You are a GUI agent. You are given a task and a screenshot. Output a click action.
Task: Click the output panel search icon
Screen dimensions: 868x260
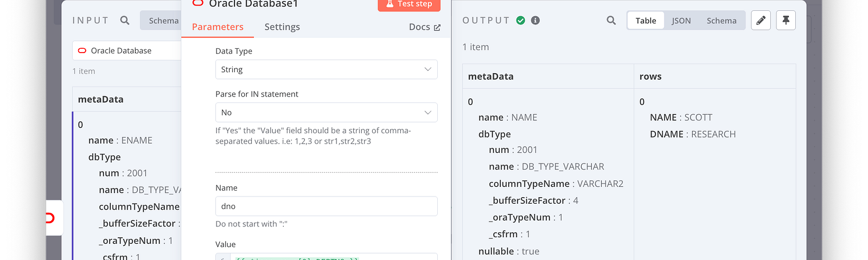[611, 21]
